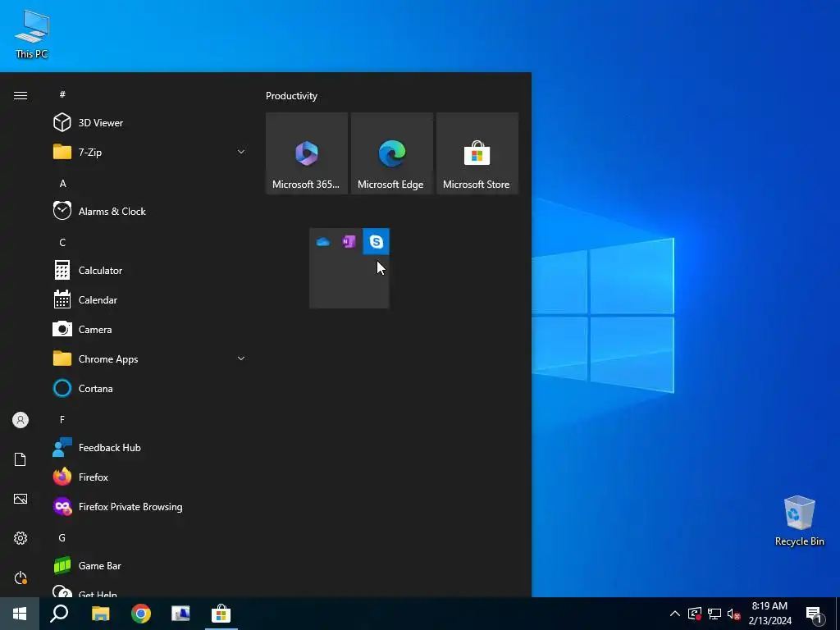This screenshot has width=840, height=630.
Task: Click the 'A' letter group header
Action: pyautogui.click(x=62, y=183)
